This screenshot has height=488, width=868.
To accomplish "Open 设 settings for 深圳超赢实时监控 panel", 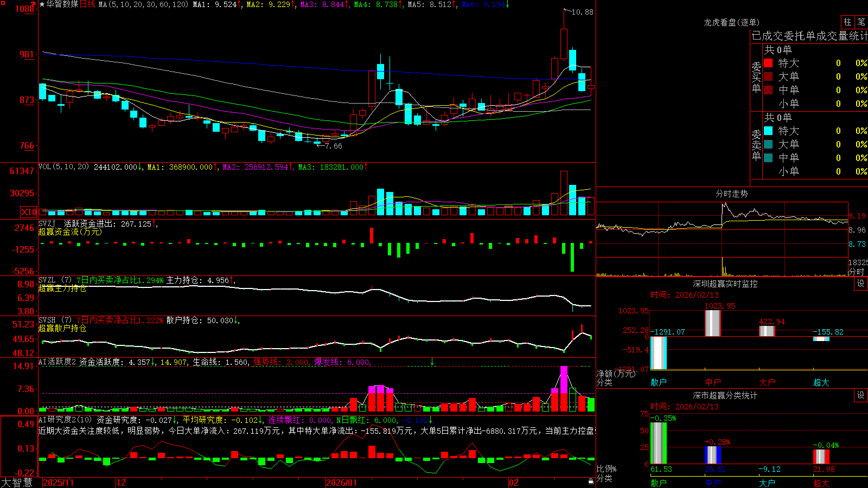I will pos(861,284).
